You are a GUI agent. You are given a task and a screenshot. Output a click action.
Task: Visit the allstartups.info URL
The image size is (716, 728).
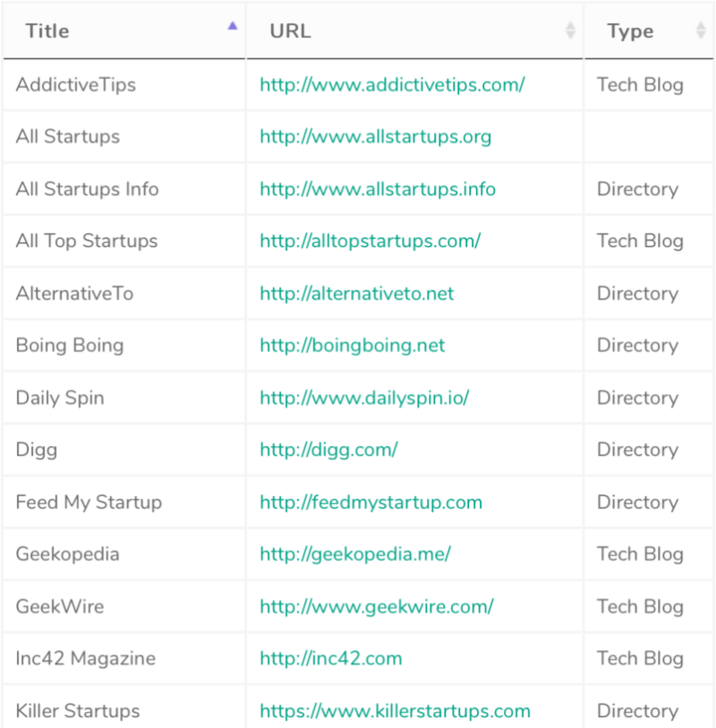coord(377,189)
